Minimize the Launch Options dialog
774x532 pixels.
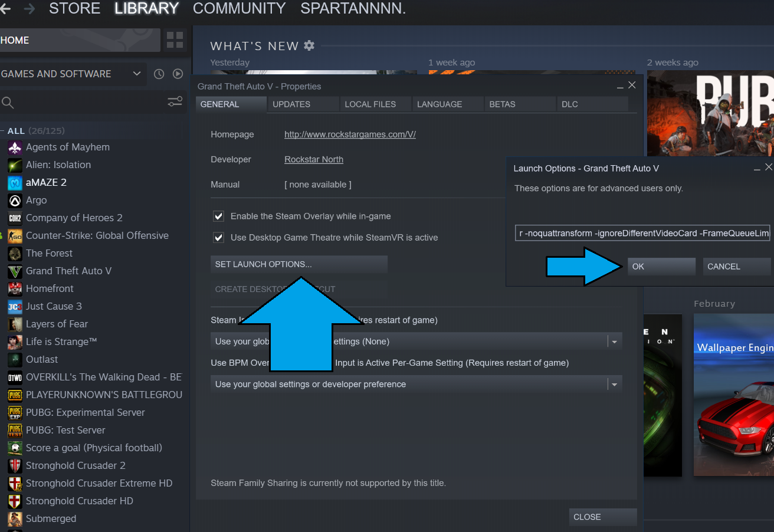point(757,169)
